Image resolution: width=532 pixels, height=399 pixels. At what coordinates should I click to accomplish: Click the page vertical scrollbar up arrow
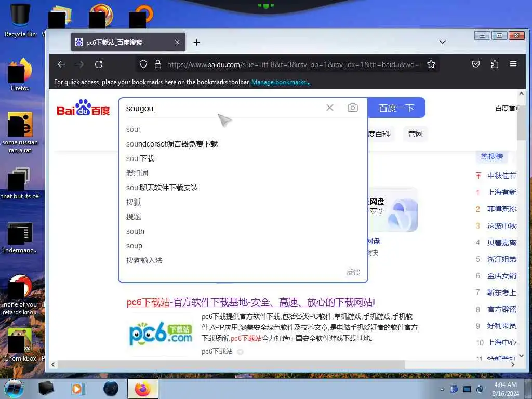(522, 94)
